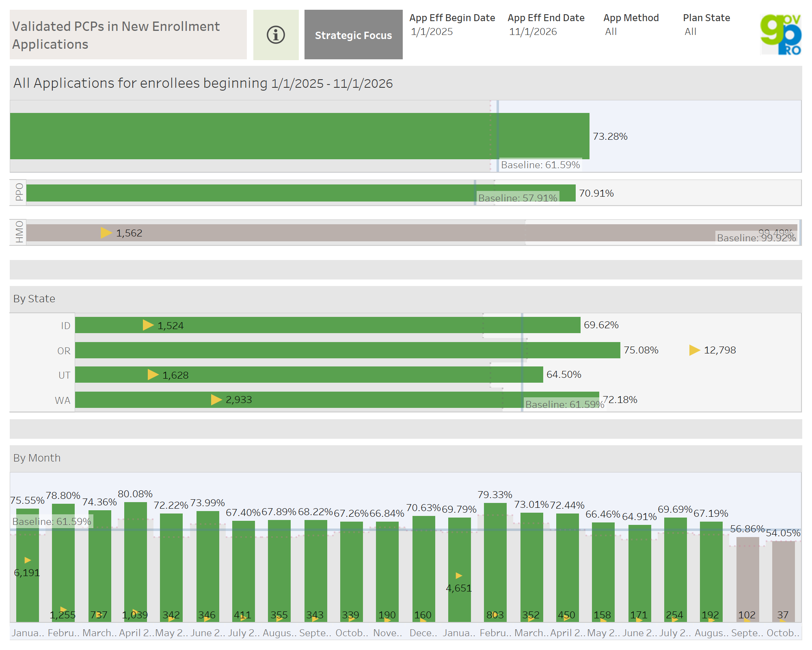Click the 70.91% label
812x650 pixels.
[x=596, y=193]
